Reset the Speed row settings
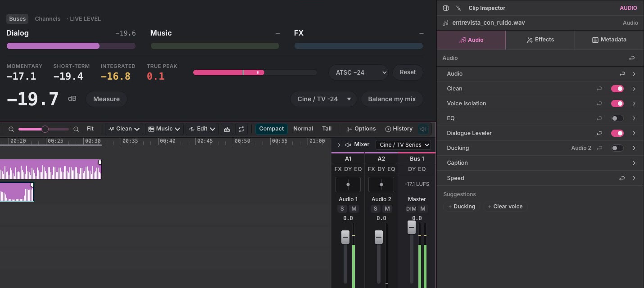 coord(622,178)
